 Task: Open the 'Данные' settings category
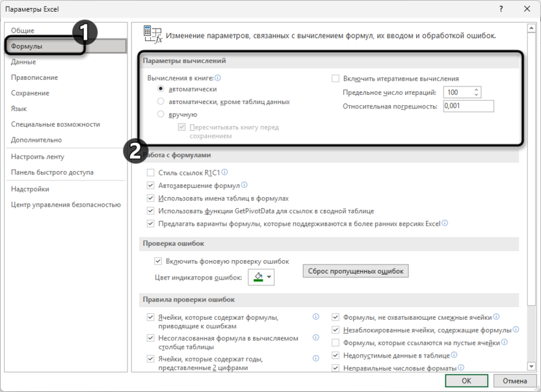click(x=66, y=62)
